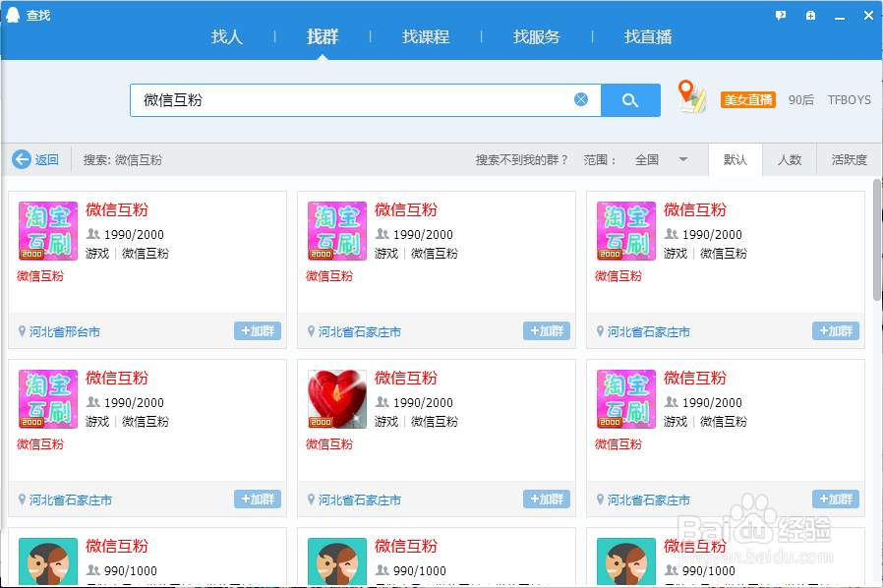Click the QQ penguin icon in title bar
This screenshot has height=588, width=883.
(13, 15)
